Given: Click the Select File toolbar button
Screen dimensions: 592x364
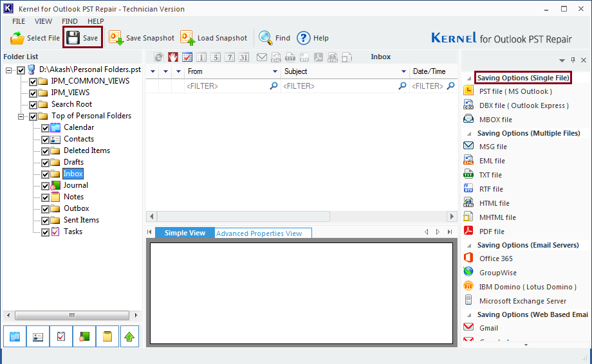Looking at the screenshot, I should [35, 38].
